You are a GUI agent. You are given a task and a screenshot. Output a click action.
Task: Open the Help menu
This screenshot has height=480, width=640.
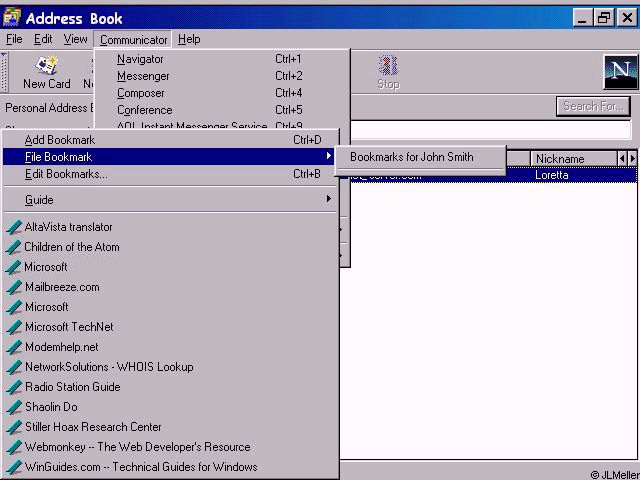[189, 39]
